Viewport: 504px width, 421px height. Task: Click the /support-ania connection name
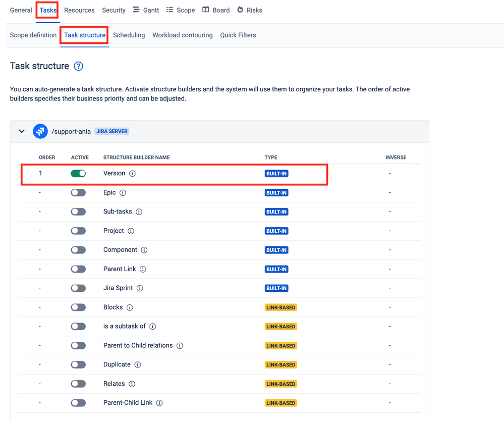pyautogui.click(x=71, y=132)
